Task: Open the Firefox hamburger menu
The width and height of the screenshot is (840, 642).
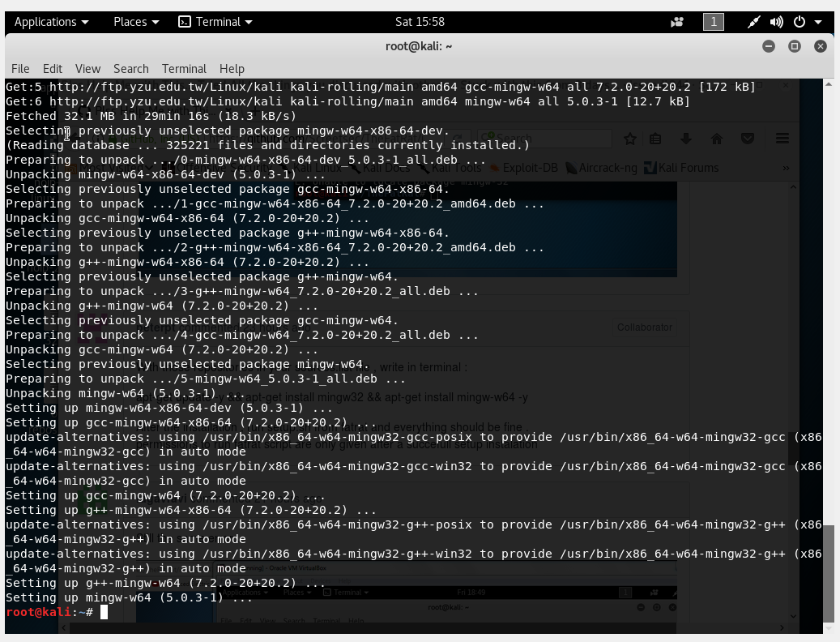Action: click(780, 139)
